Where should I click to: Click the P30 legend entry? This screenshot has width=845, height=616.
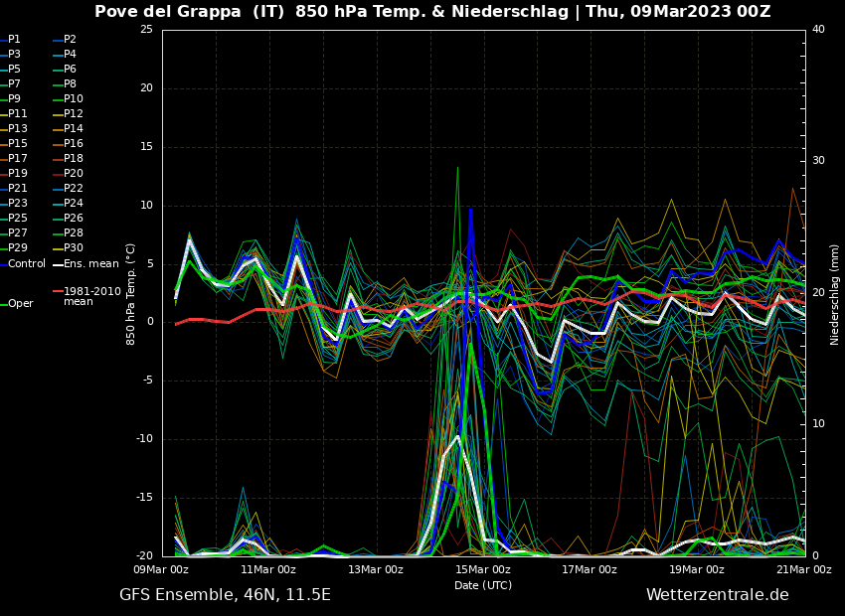pyautogui.click(x=68, y=247)
